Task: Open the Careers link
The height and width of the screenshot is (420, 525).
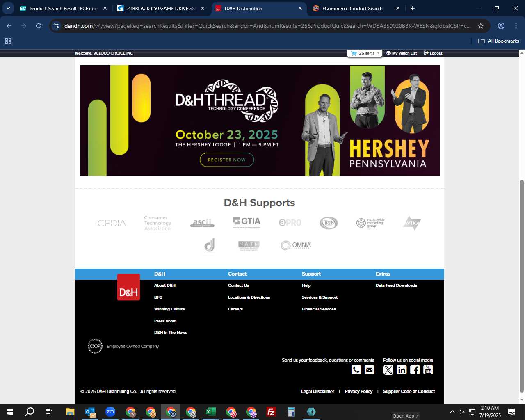Action: pyautogui.click(x=235, y=309)
